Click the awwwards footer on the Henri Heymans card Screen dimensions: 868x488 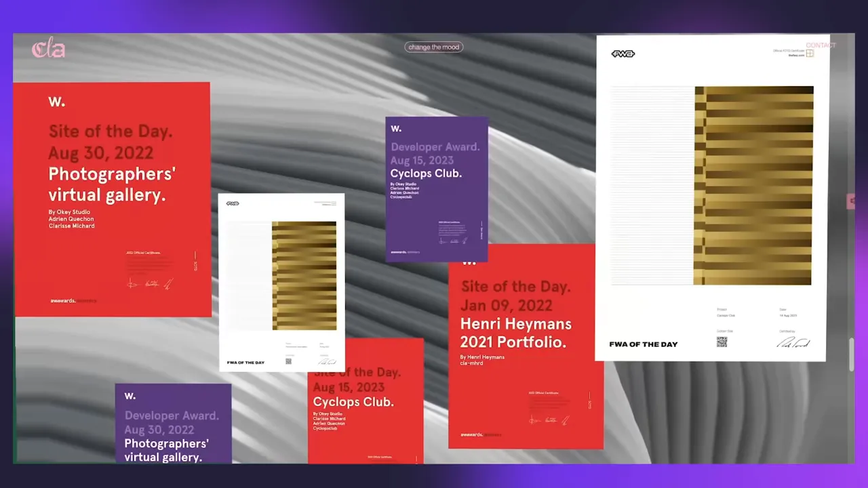[481, 434]
